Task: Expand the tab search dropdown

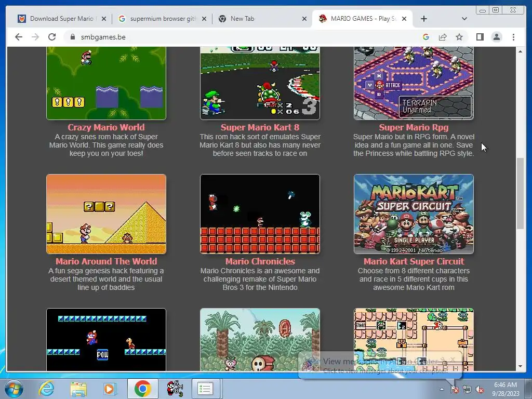Action: pyautogui.click(x=464, y=19)
